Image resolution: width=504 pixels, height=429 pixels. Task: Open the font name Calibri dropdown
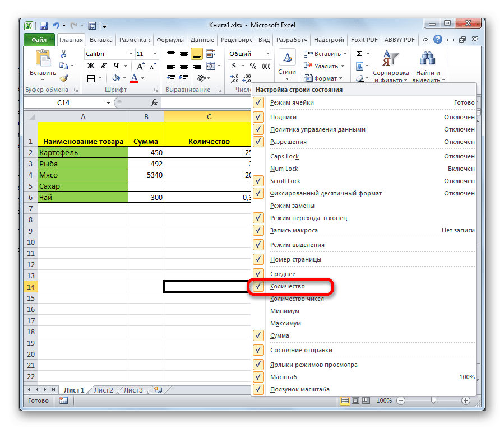[131, 54]
